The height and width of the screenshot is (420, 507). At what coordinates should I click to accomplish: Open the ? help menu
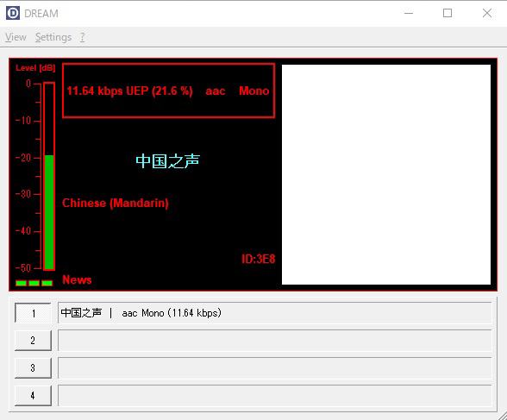83,37
